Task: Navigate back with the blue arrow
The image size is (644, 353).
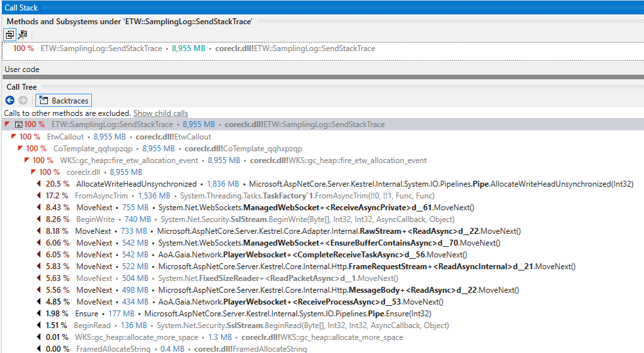Action: pyautogui.click(x=10, y=100)
